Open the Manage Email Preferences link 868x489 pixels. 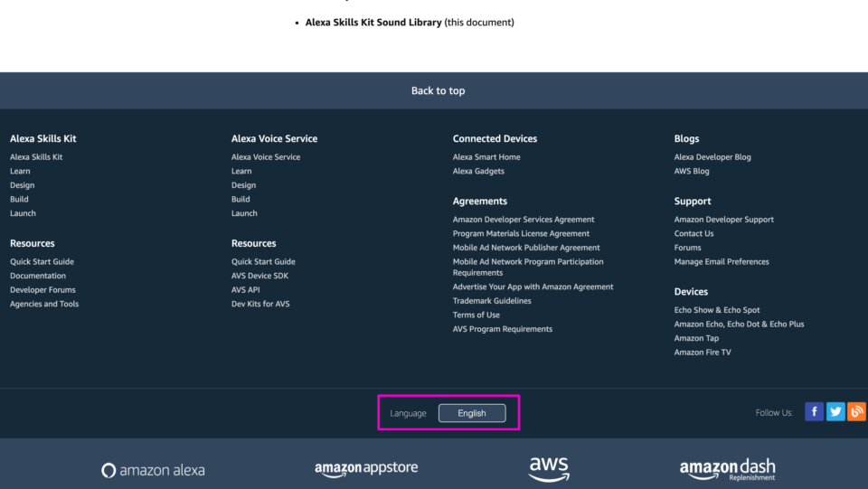pos(722,261)
